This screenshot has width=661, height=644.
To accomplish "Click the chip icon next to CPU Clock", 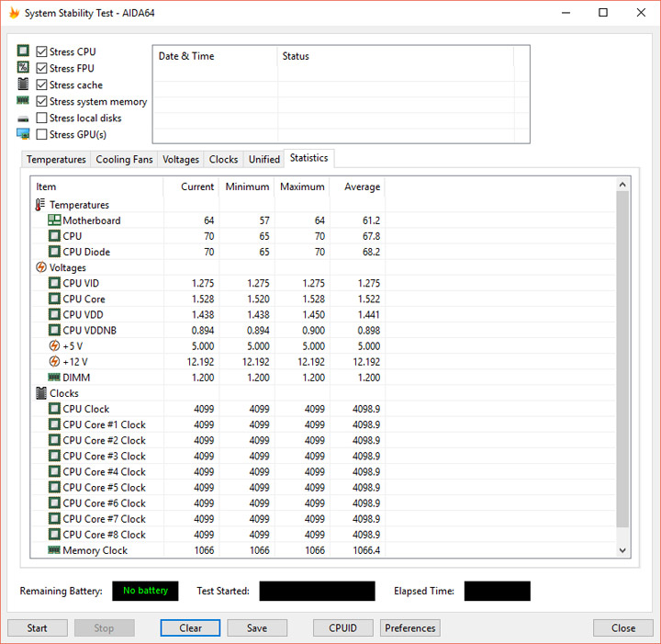I will pyautogui.click(x=54, y=409).
